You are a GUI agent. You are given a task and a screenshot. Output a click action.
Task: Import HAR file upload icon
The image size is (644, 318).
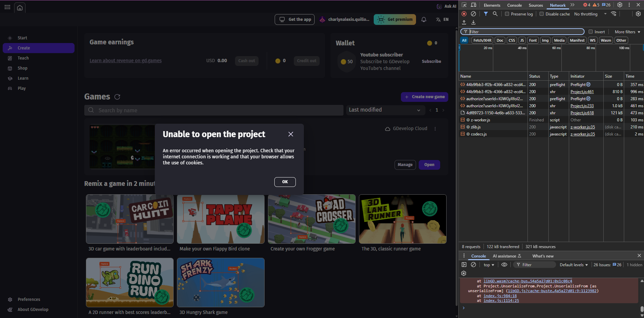tap(464, 23)
